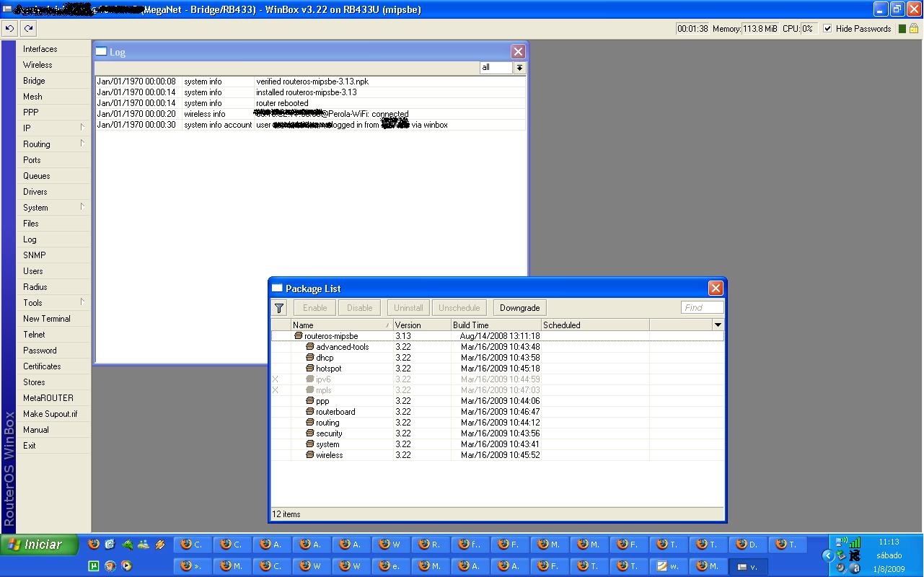Click the Version column header
924x577 pixels.
(422, 325)
